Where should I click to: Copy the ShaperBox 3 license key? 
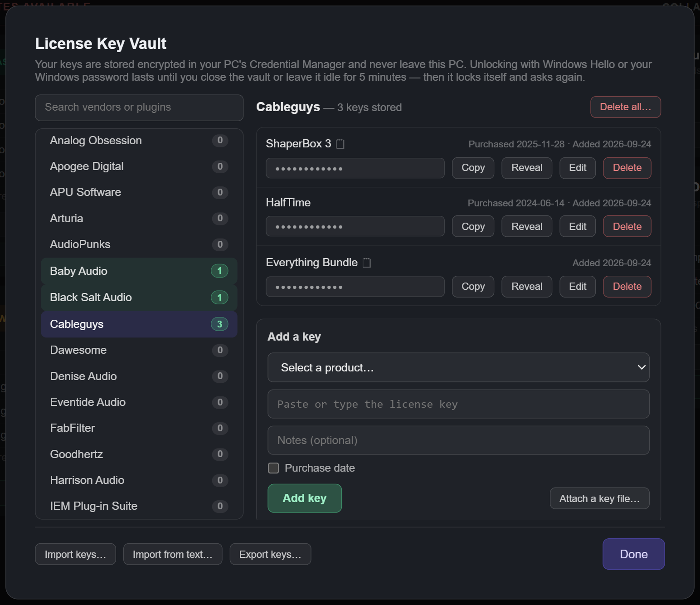[x=473, y=168]
